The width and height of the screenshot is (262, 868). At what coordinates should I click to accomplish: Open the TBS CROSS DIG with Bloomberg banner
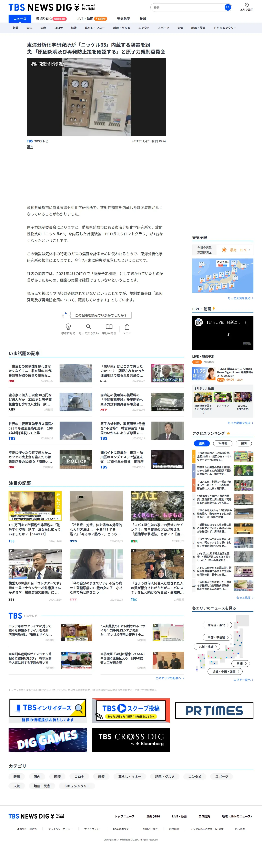point(131,740)
